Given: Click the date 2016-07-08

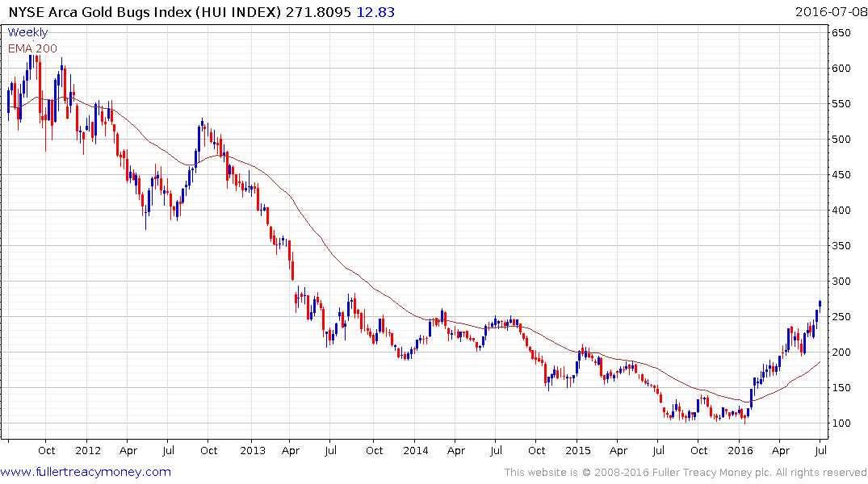Looking at the screenshot, I should (x=830, y=12).
